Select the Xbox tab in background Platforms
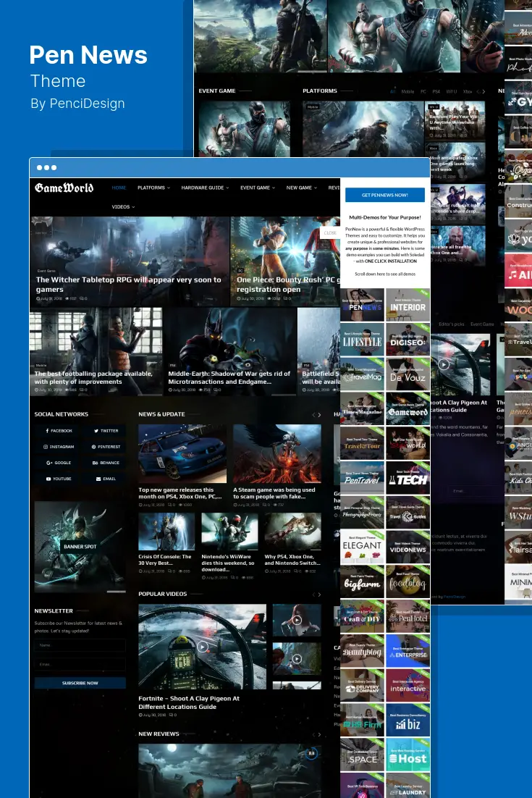The height and width of the screenshot is (798, 532). [468, 92]
